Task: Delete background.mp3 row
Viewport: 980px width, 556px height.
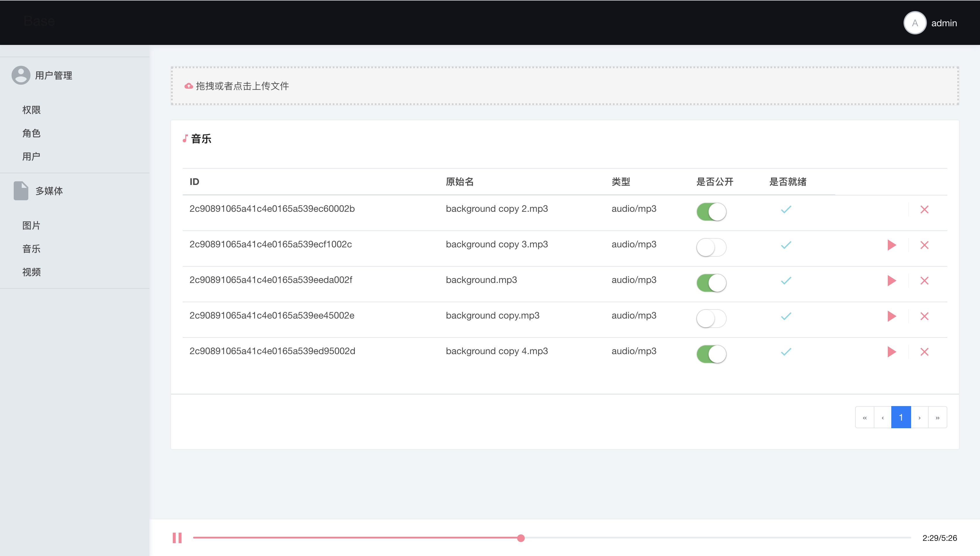Action: click(924, 281)
